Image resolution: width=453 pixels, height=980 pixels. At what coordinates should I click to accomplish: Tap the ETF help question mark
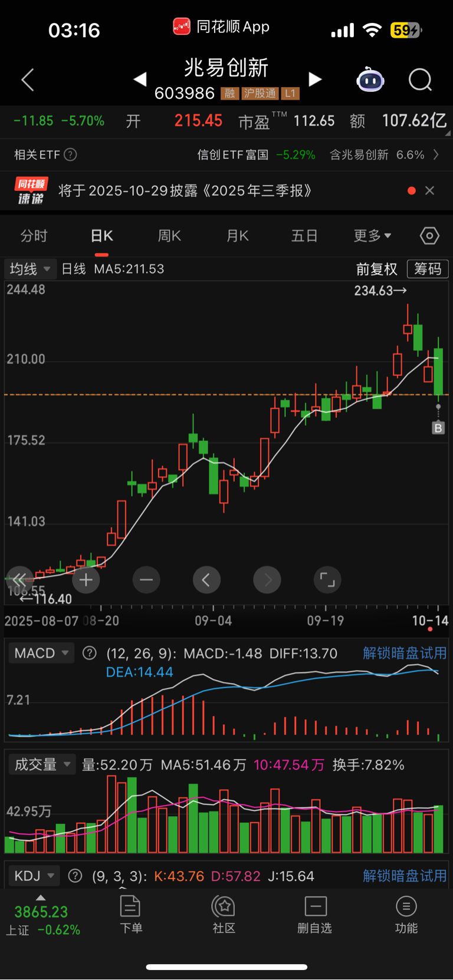tap(70, 155)
